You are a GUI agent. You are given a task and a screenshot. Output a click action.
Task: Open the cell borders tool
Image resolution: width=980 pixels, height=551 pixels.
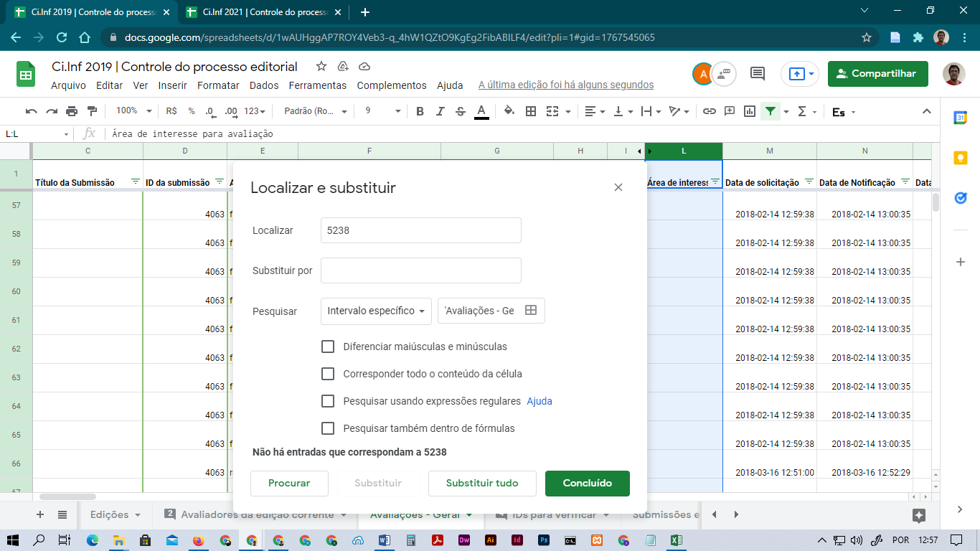[531, 111]
